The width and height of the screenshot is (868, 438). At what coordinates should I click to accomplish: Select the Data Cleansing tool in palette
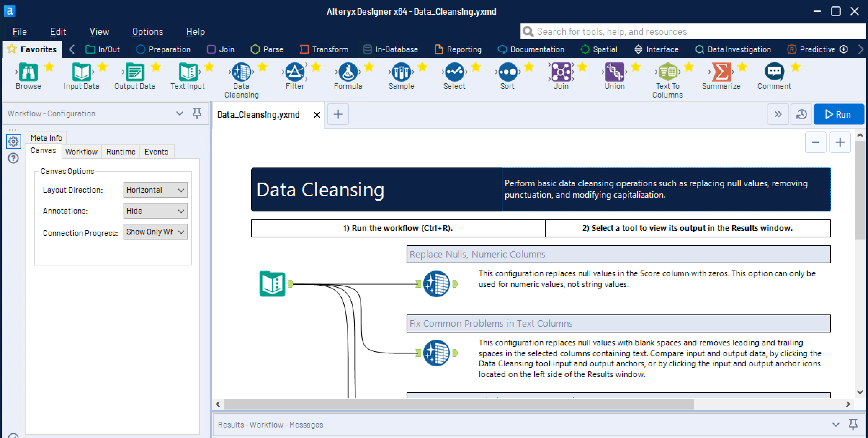pos(241,72)
